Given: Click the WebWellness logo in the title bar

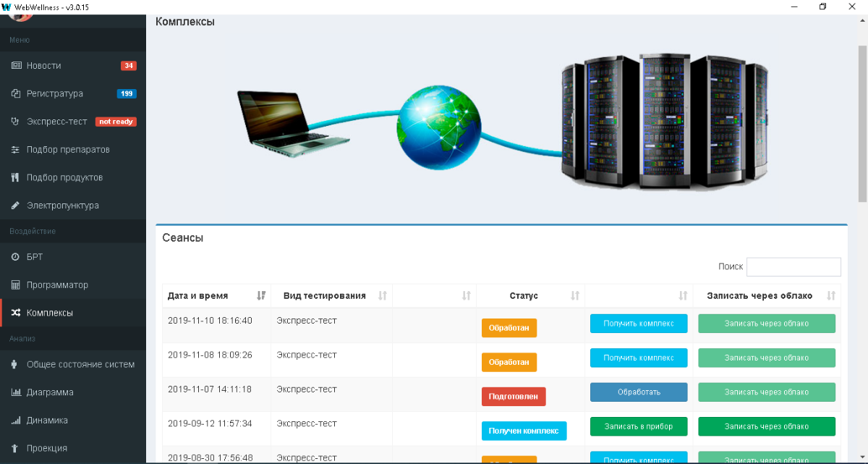Looking at the screenshot, I should click(7, 7).
